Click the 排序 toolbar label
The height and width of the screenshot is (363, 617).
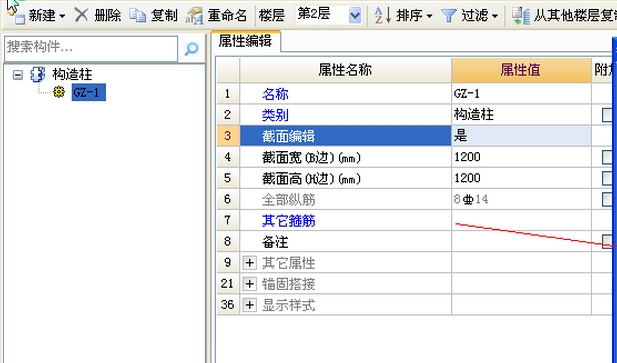[x=409, y=16]
